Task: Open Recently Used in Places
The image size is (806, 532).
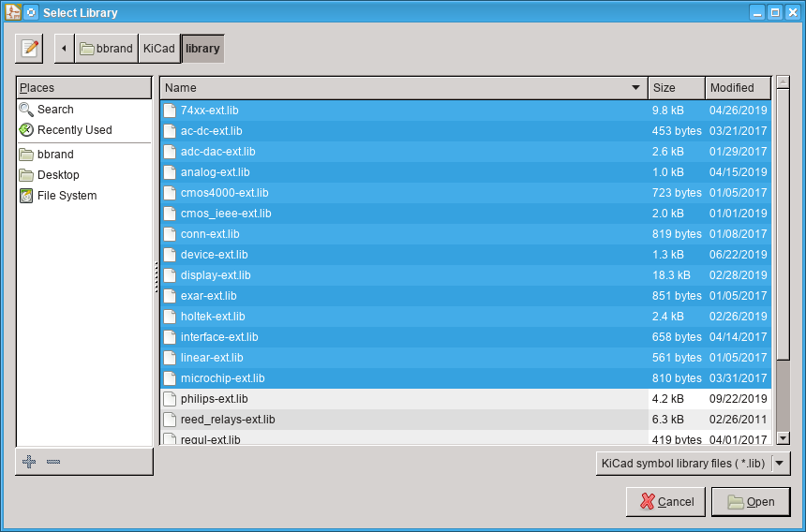Action: 84,130
